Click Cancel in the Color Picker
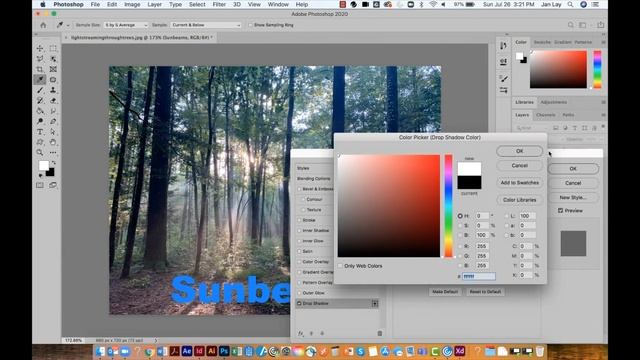Image resolution: width=640 pixels, height=360 pixels. coord(520,166)
